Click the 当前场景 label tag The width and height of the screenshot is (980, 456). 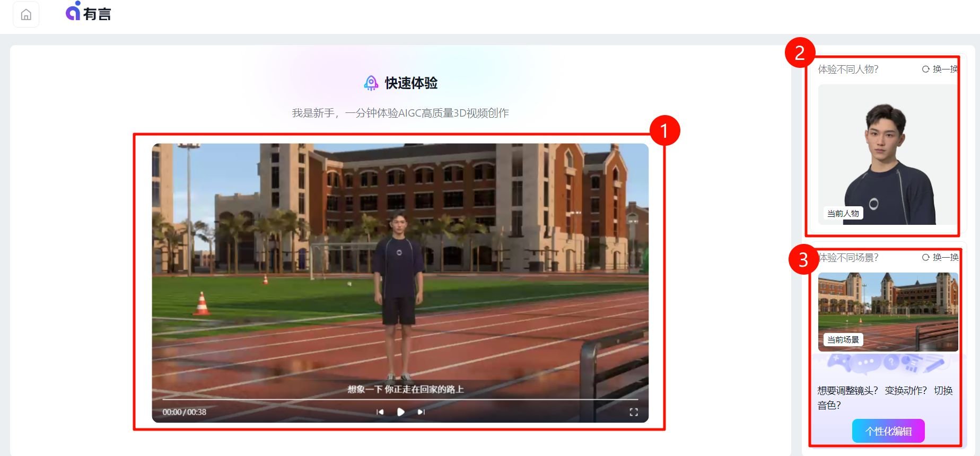[x=843, y=340]
